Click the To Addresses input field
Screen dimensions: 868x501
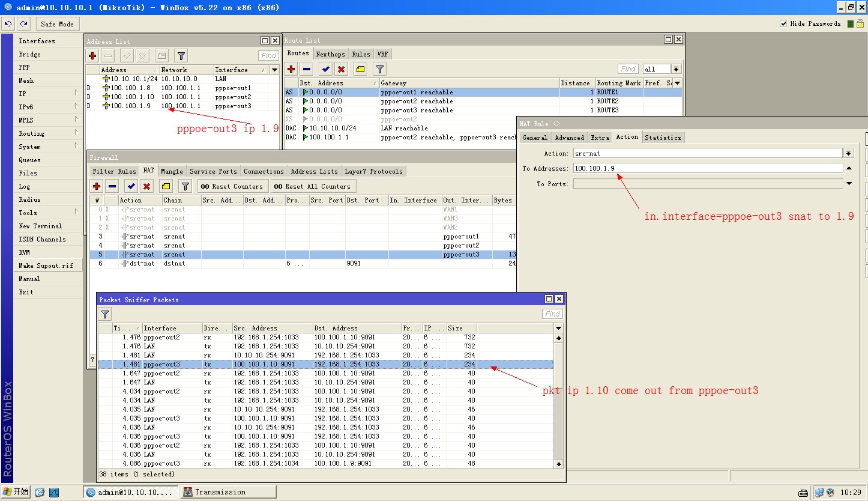click(708, 168)
